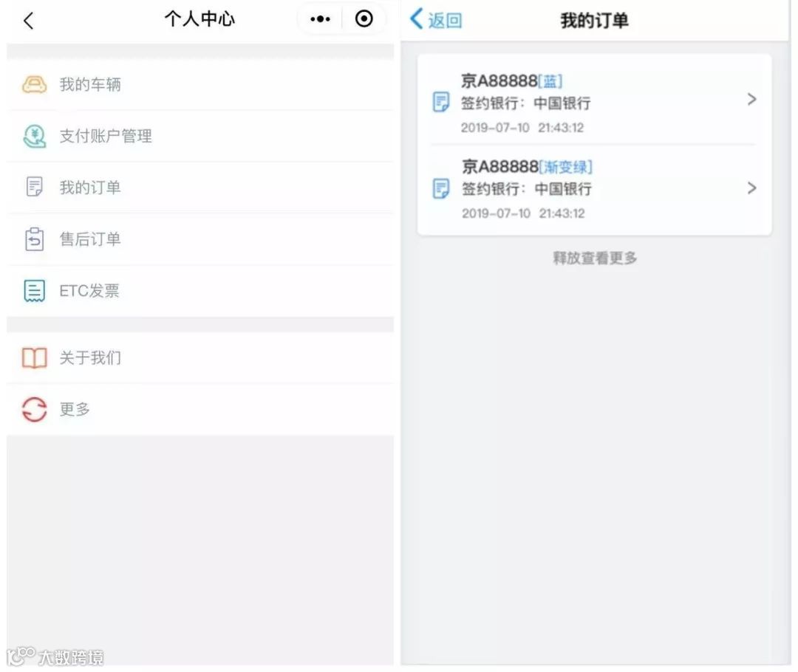This screenshot has width=798, height=672.
Task: Expand the 京A88888[蓝] order chevron
Action: (751, 100)
